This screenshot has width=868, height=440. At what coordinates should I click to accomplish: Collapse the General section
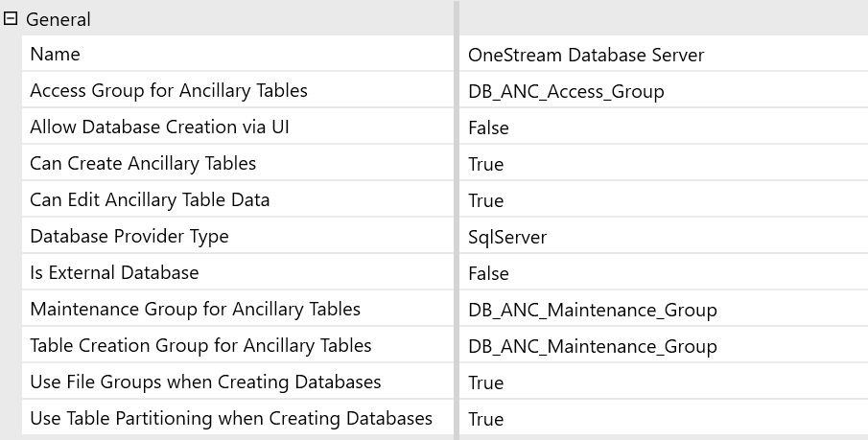pos(10,19)
